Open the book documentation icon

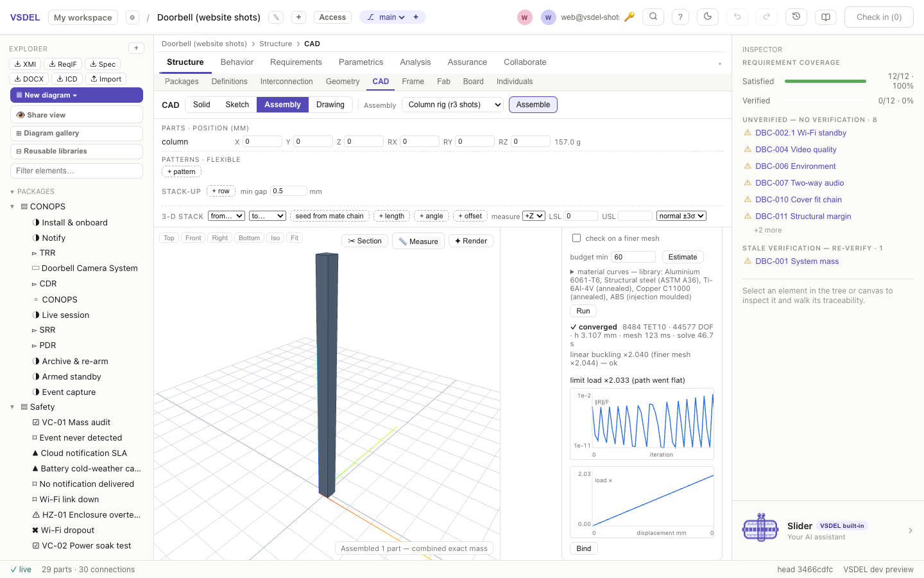826,17
